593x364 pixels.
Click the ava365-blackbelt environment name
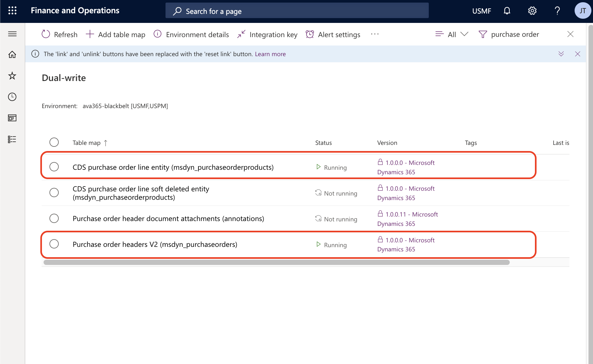click(125, 106)
